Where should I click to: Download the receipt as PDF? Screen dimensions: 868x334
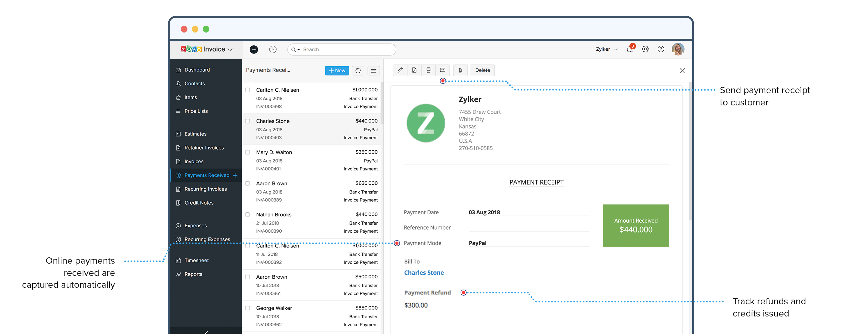pyautogui.click(x=414, y=70)
